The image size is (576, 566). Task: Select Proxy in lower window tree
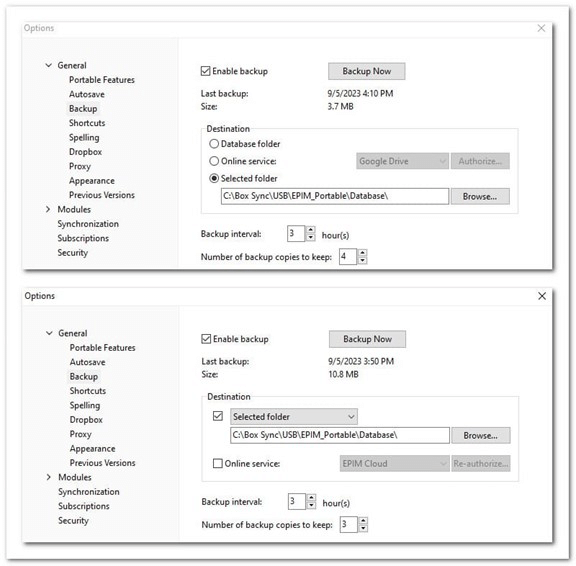point(80,434)
